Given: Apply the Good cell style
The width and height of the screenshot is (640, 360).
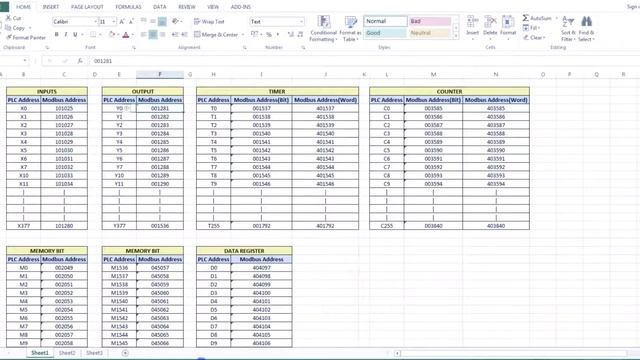Looking at the screenshot, I should tap(385, 33).
